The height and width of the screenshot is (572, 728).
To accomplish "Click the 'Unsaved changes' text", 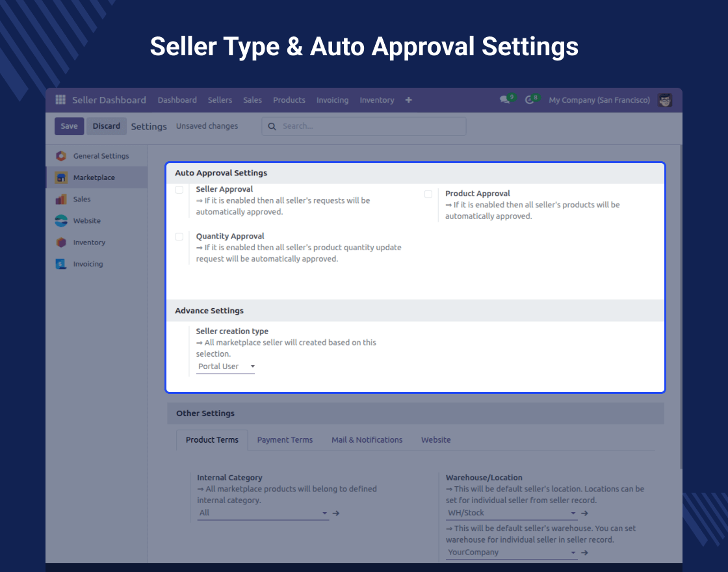I will [207, 126].
